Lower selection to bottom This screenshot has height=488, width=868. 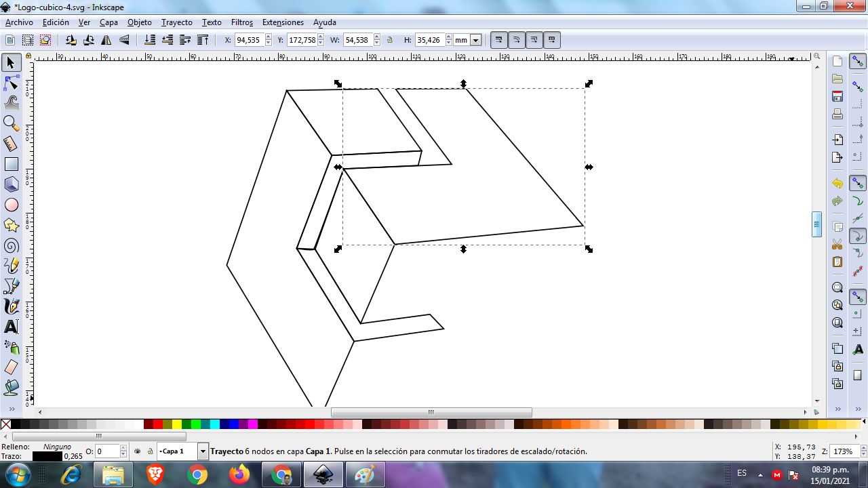[150, 40]
